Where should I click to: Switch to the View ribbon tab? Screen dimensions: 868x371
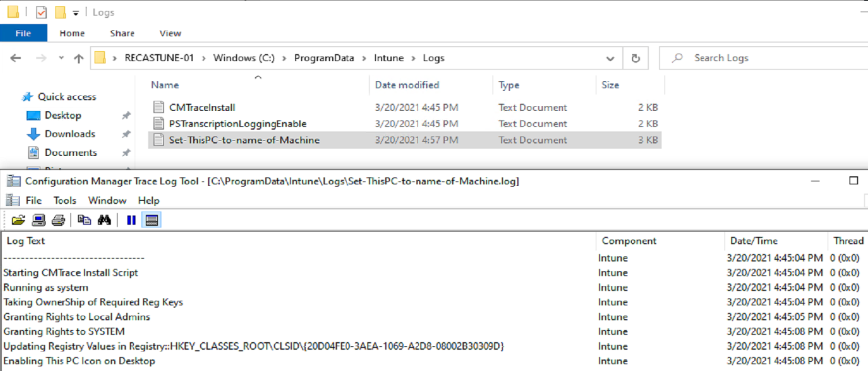(x=170, y=33)
